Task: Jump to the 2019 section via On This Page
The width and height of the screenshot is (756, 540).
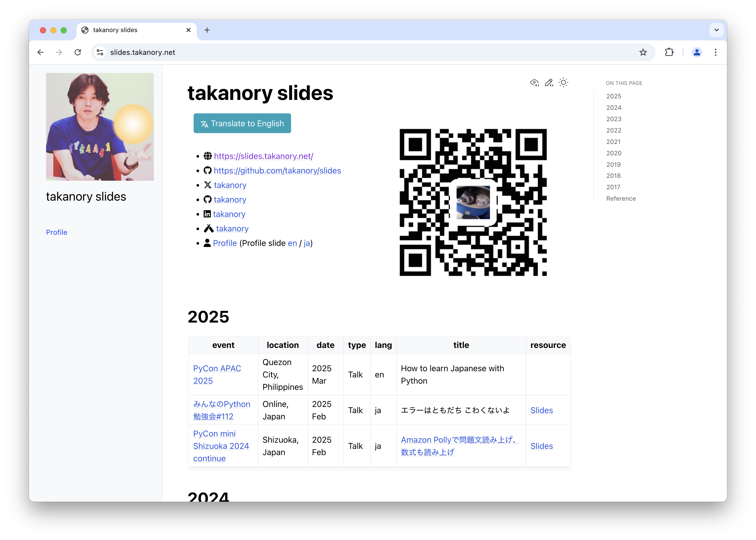Action: click(x=613, y=164)
